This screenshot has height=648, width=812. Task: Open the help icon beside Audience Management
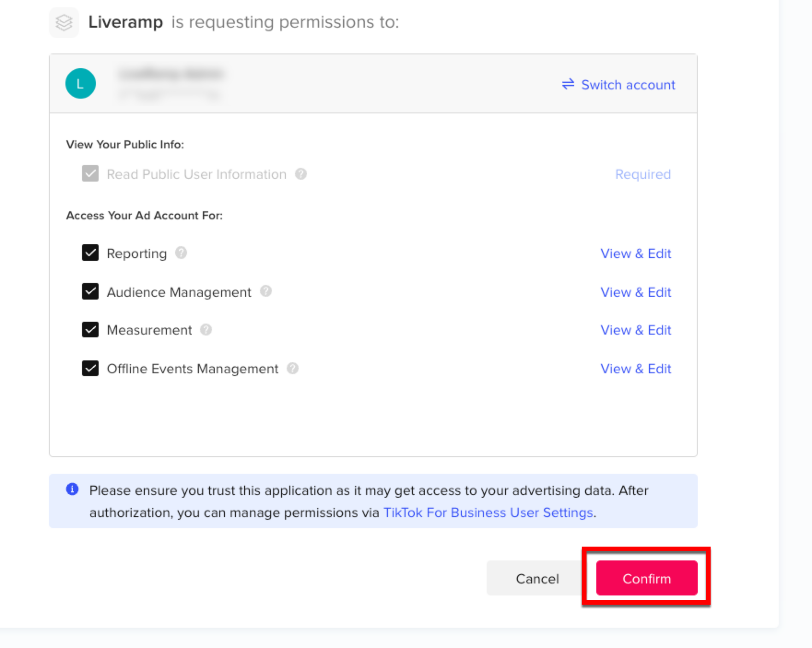pyautogui.click(x=266, y=291)
